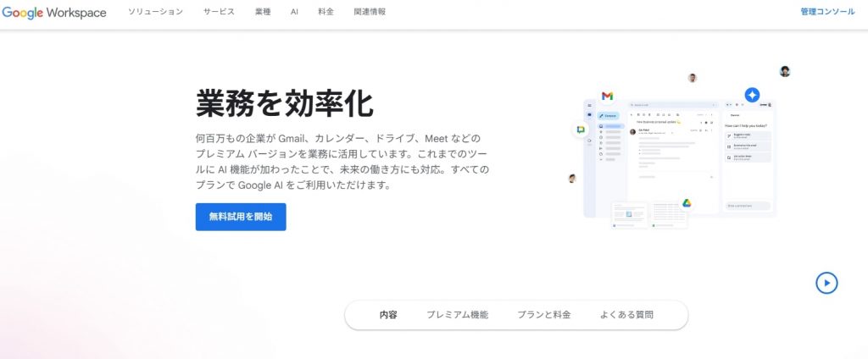This screenshot has height=359, width=868.
Task: Click the avatar above the Gmail mockup
Action: [693, 78]
